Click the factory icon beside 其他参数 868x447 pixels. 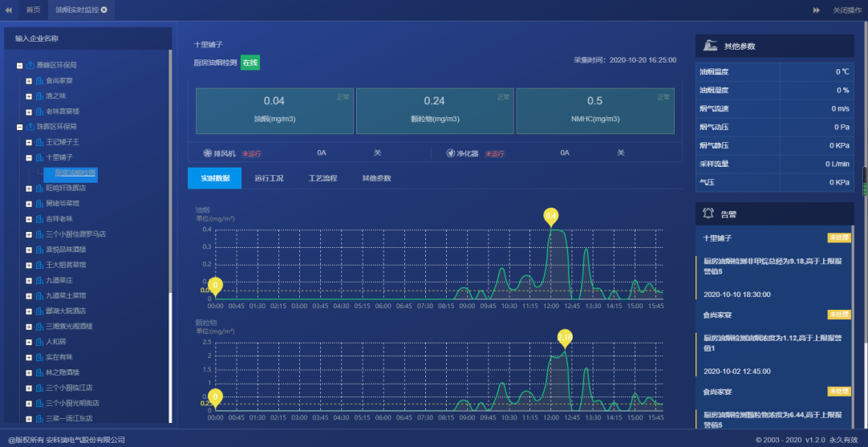709,46
